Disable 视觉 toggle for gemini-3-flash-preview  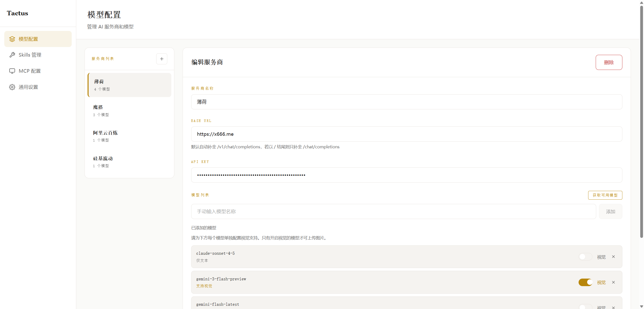point(585,282)
